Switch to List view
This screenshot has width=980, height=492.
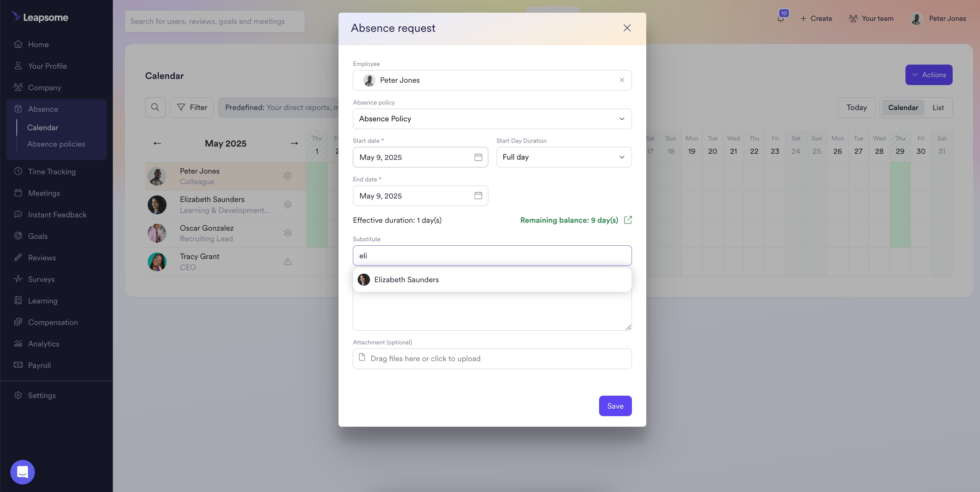pos(938,107)
